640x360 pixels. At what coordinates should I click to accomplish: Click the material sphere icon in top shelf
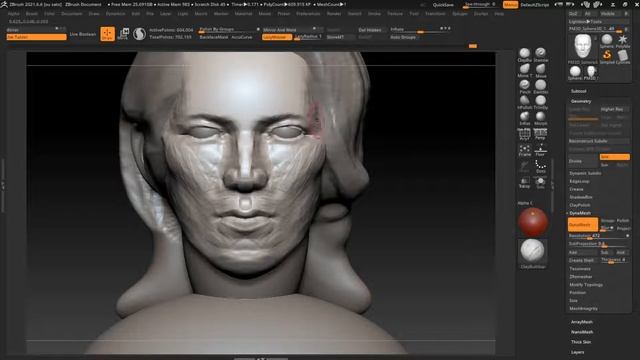pos(139,33)
